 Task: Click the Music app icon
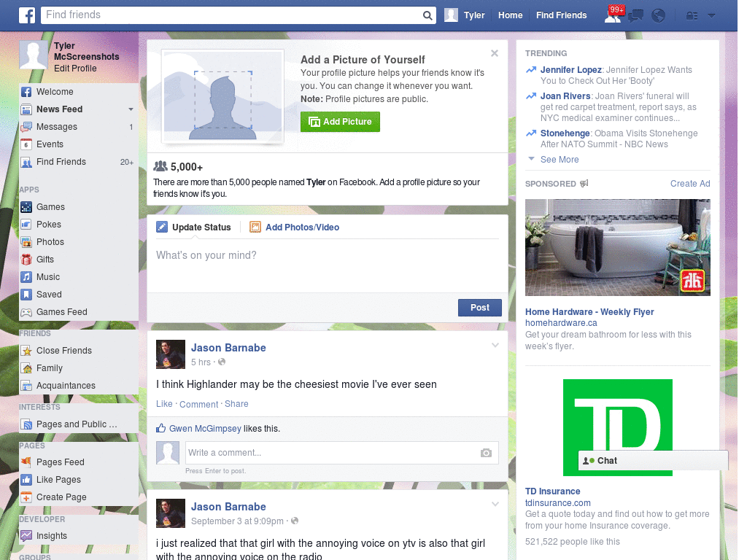tap(26, 277)
